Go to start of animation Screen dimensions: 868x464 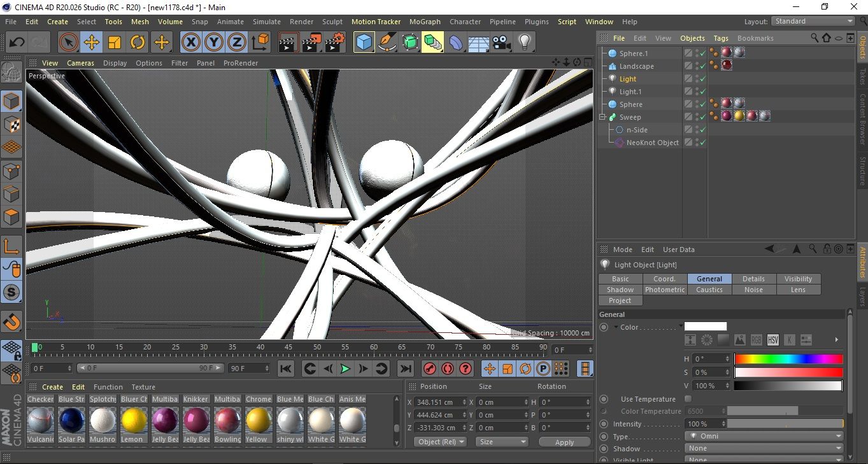pyautogui.click(x=286, y=369)
